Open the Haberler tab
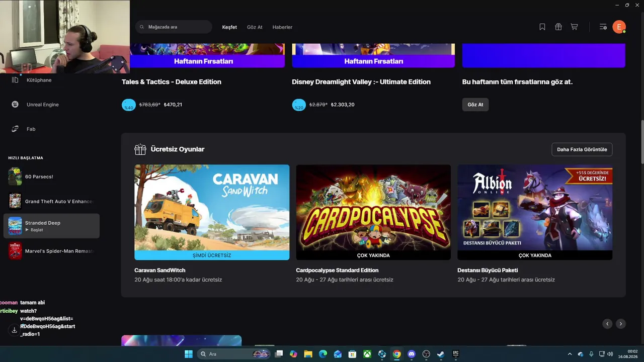 (x=282, y=27)
